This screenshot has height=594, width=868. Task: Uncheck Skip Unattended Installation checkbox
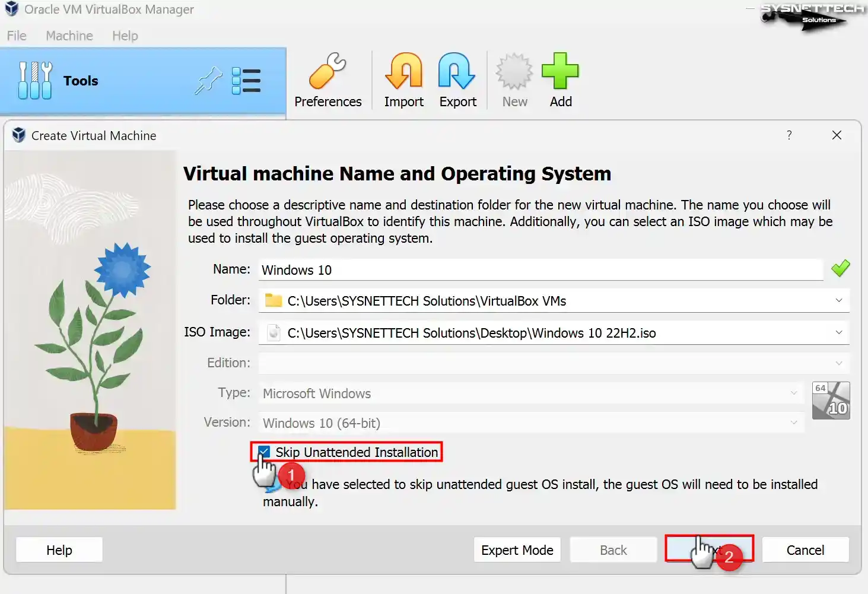pyautogui.click(x=264, y=452)
